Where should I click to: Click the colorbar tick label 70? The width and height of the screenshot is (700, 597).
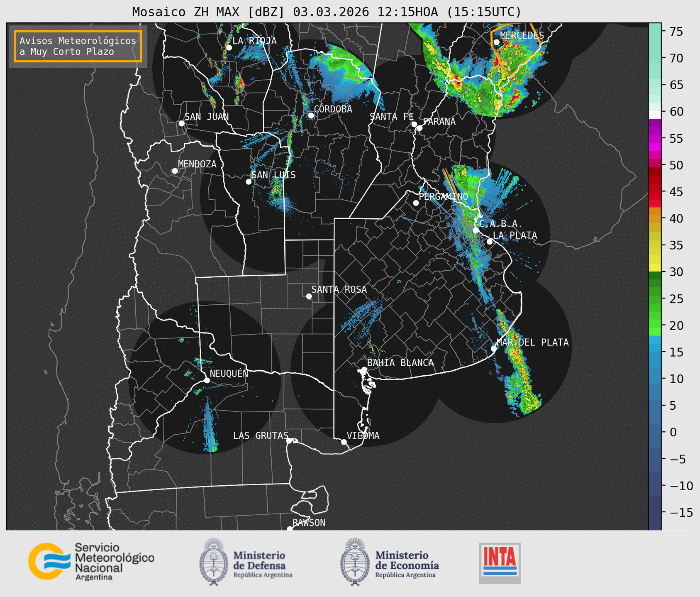click(x=676, y=58)
